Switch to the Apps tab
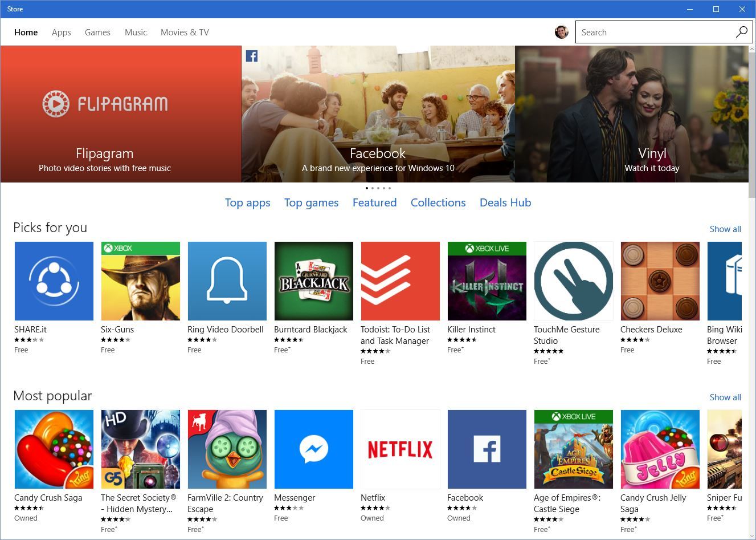The image size is (756, 540). 61,33
